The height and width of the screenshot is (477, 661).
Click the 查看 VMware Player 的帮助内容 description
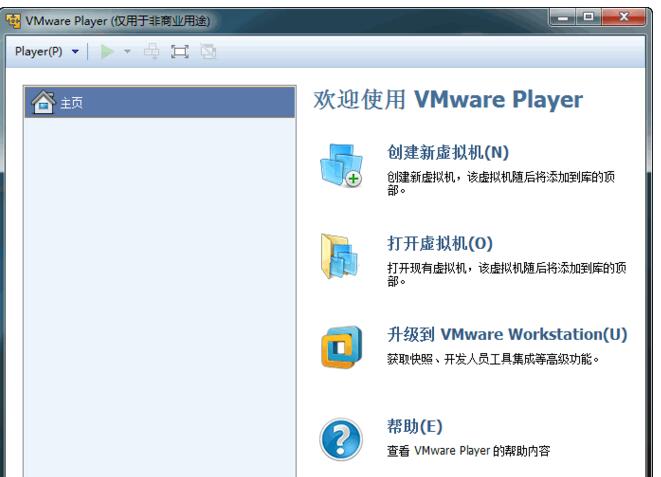[468, 451]
